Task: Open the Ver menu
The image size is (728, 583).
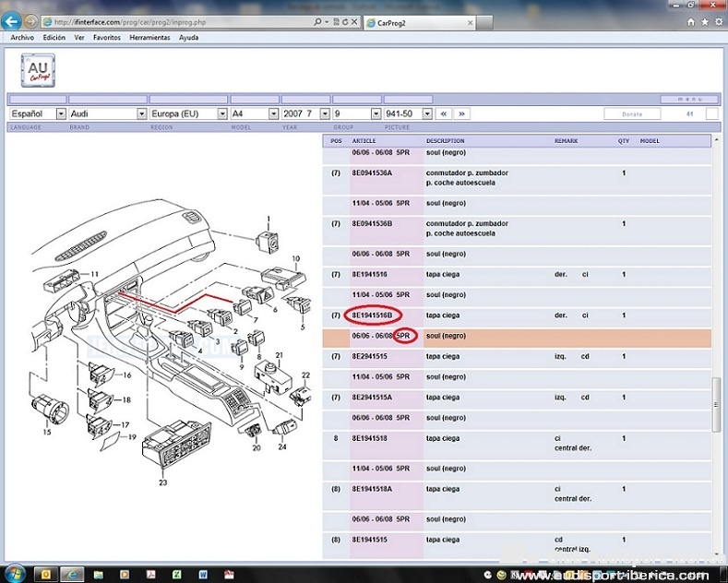Action: click(x=79, y=38)
